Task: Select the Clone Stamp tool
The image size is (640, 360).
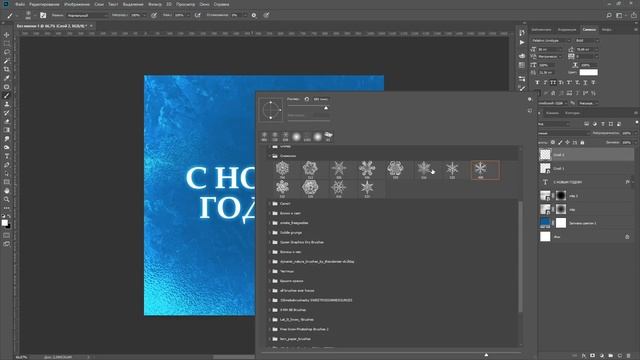Action: tap(7, 104)
